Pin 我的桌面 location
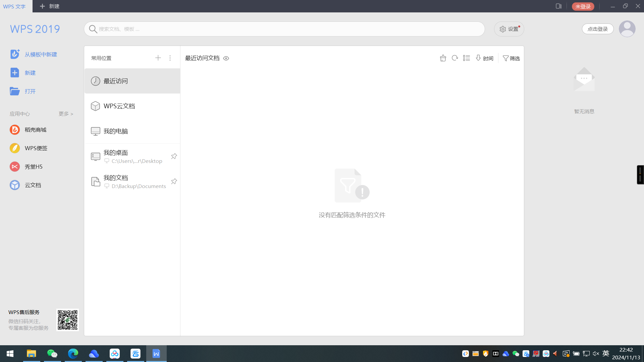 click(x=174, y=156)
